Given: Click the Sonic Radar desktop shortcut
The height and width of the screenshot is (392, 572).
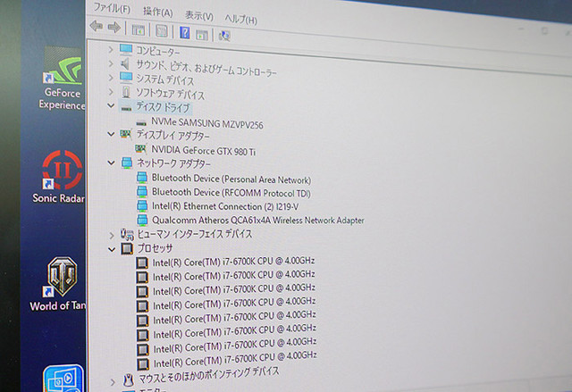Looking at the screenshot, I should (60, 177).
